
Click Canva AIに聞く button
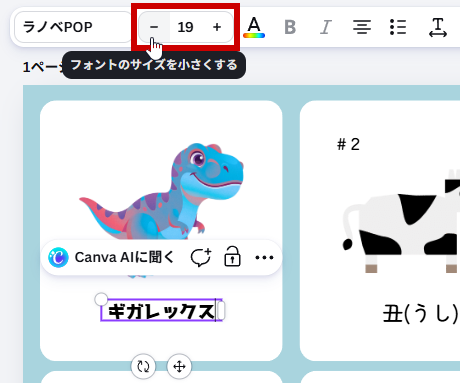111,257
